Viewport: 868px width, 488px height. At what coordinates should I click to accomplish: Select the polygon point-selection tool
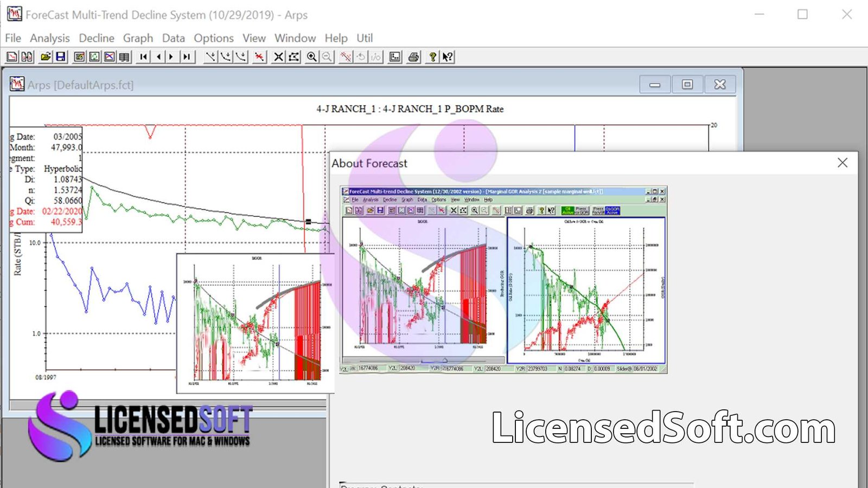(293, 56)
